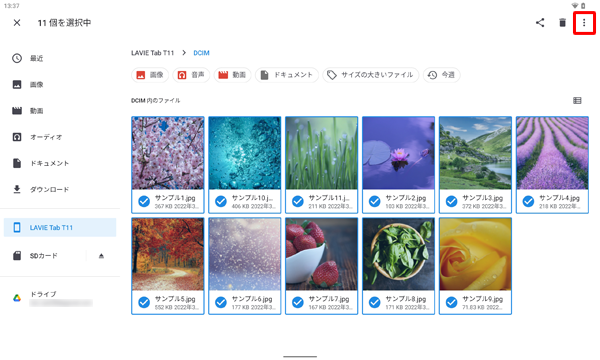Image resolution: width=600 pixels, height=360 pixels.
Task: Click the DCIM breadcrumb link
Action: [201, 53]
